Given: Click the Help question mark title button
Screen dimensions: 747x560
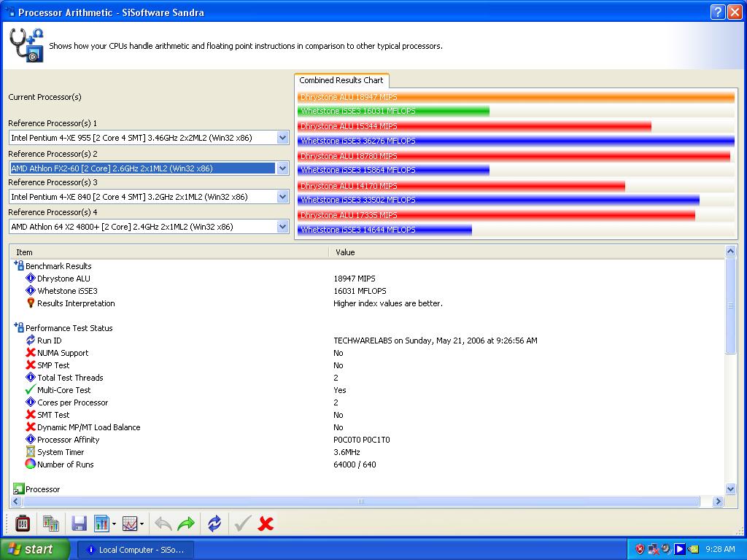Looking at the screenshot, I should [x=718, y=12].
